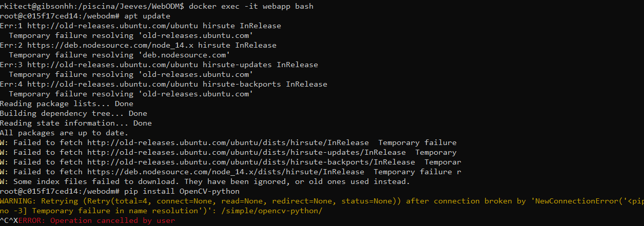The width and height of the screenshot is (644, 226).
Task: Click the 'Building dependency tree... Done' line
Action: point(73,113)
